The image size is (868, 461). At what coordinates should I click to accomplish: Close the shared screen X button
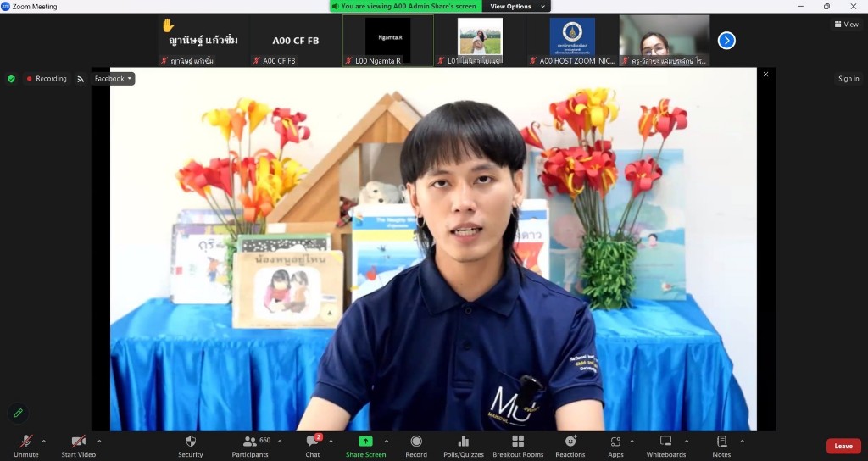(765, 75)
